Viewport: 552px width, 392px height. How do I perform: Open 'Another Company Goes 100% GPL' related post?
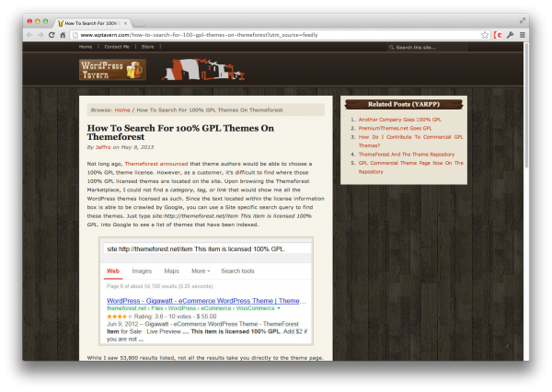click(x=402, y=120)
